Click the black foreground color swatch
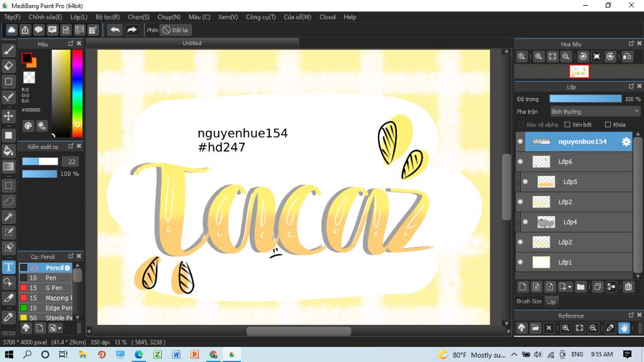Viewport: 644px width, 362px height. pos(26,58)
